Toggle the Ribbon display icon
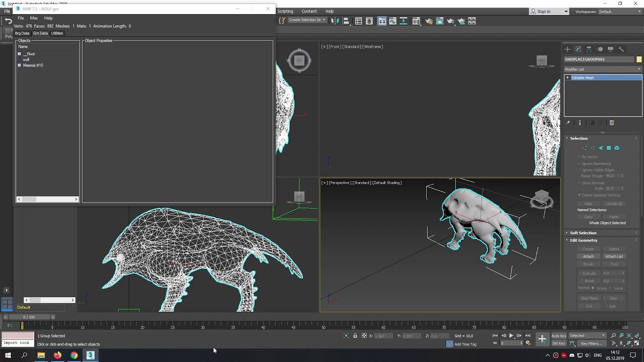 point(382,21)
